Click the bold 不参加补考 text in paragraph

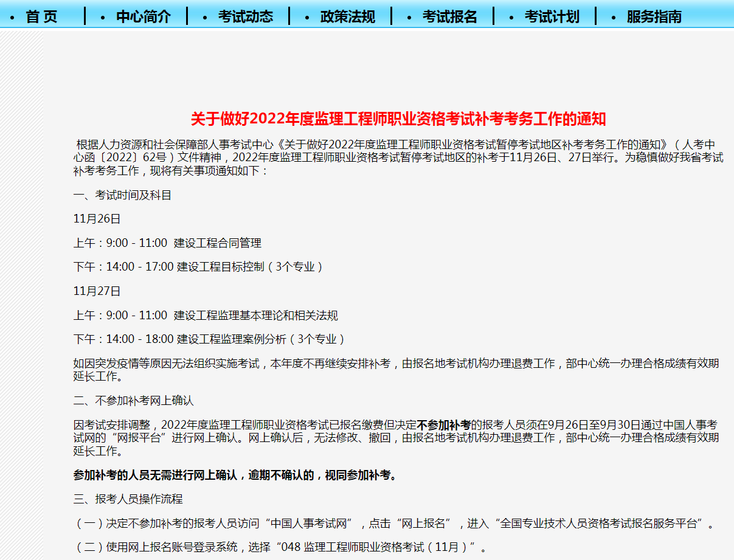point(444,425)
